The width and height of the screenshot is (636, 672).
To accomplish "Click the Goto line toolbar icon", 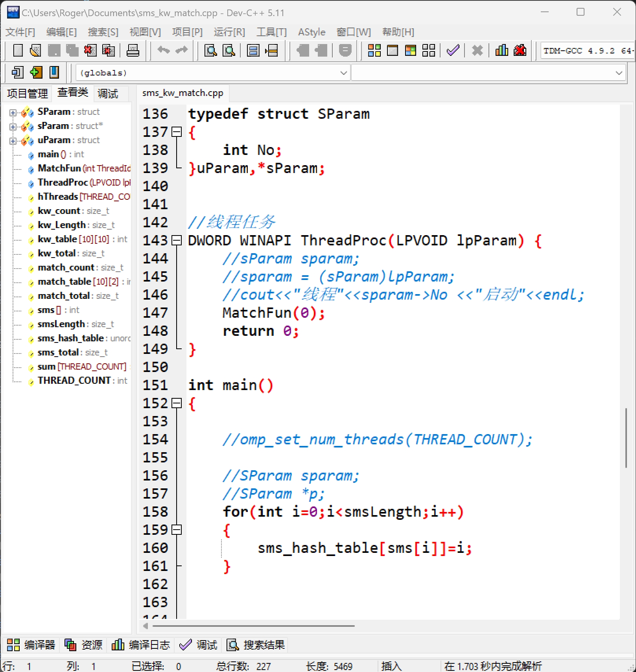I will (271, 50).
